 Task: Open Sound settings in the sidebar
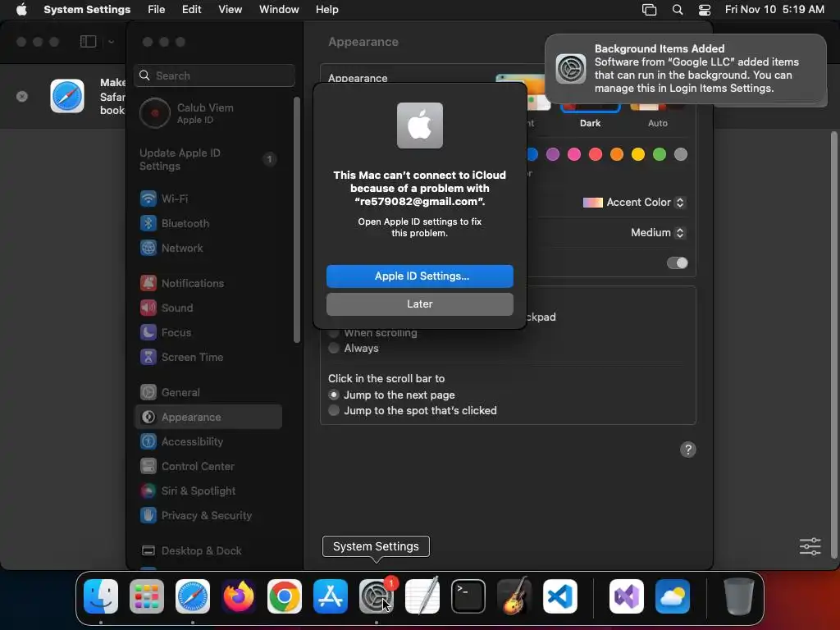pyautogui.click(x=208, y=308)
